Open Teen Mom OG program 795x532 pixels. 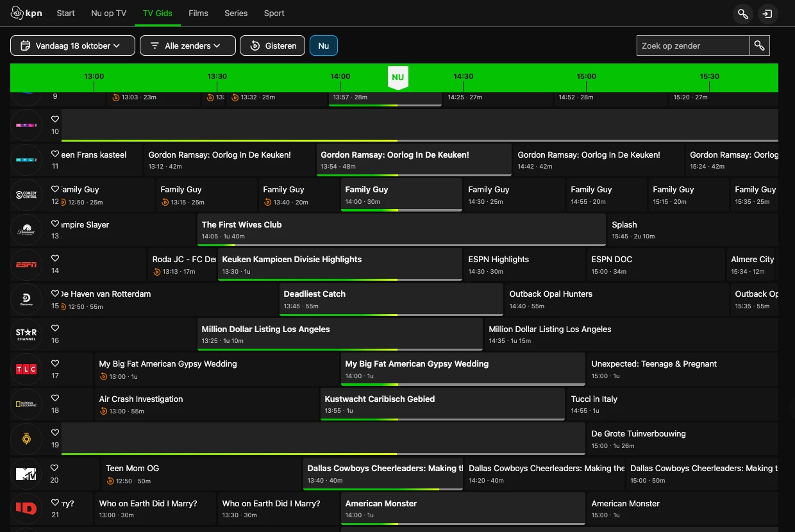[201, 474]
